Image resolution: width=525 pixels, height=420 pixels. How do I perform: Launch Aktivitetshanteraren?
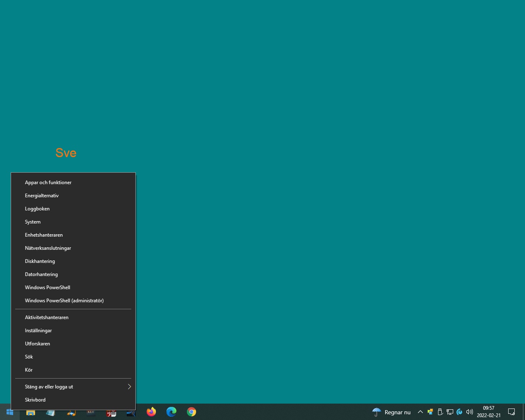point(46,317)
